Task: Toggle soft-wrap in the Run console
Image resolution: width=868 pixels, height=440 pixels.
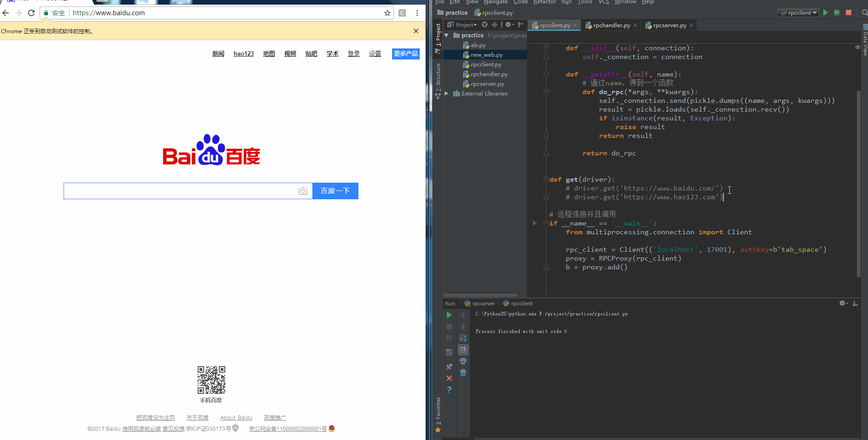Action: click(463, 338)
